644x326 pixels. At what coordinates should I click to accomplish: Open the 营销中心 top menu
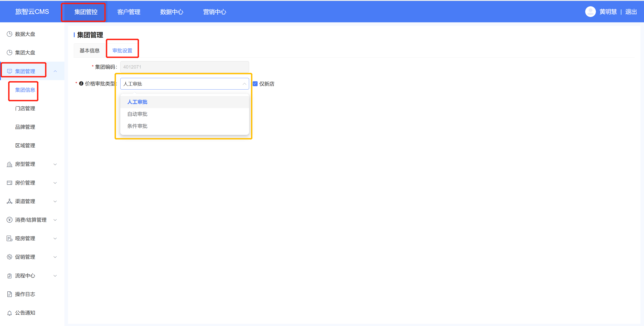tap(214, 12)
